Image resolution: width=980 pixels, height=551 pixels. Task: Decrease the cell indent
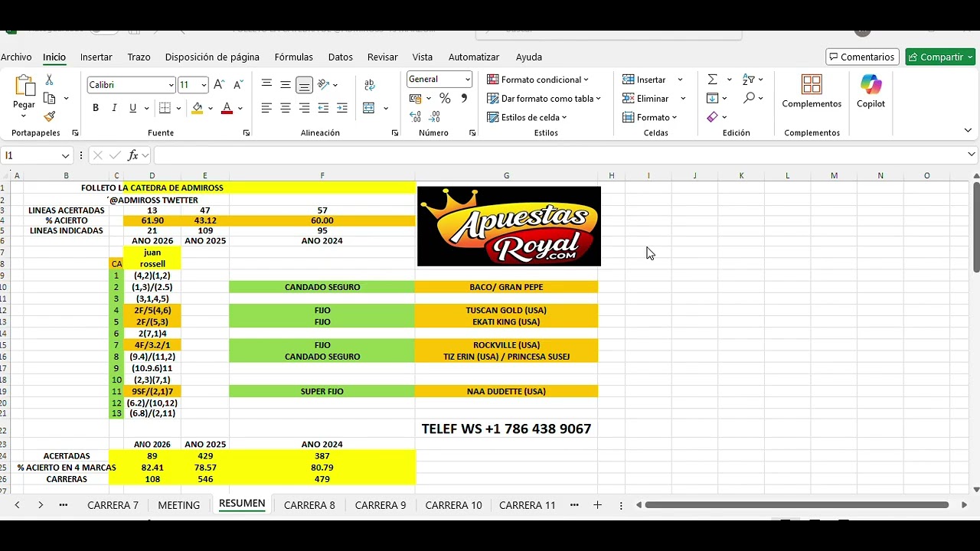click(x=323, y=108)
